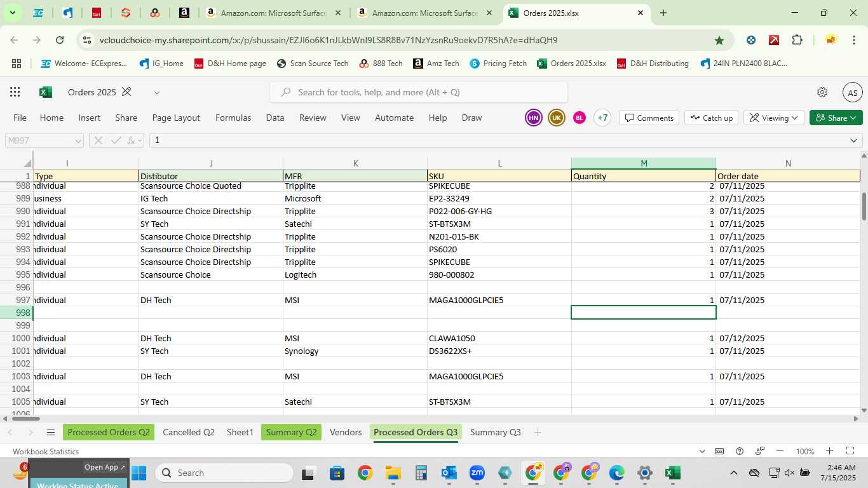Switch to the Summary Q2 sheet
This screenshot has width=868, height=488.
(291, 432)
